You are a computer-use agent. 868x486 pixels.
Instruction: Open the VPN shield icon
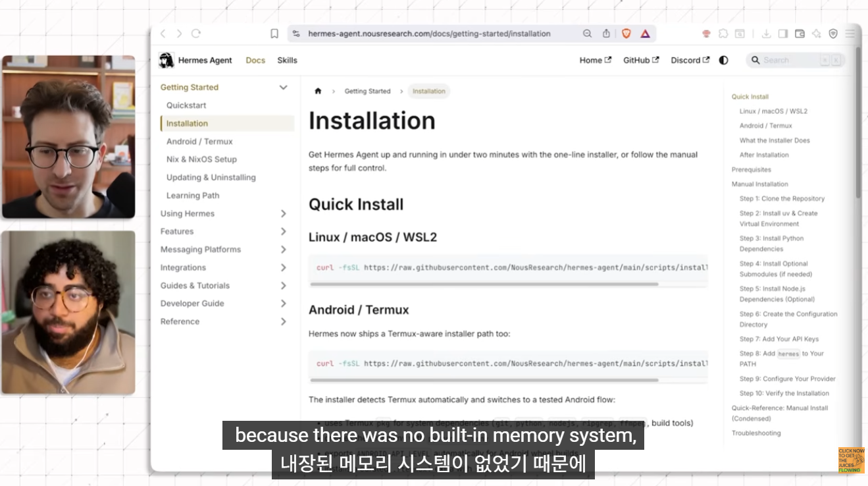point(833,34)
